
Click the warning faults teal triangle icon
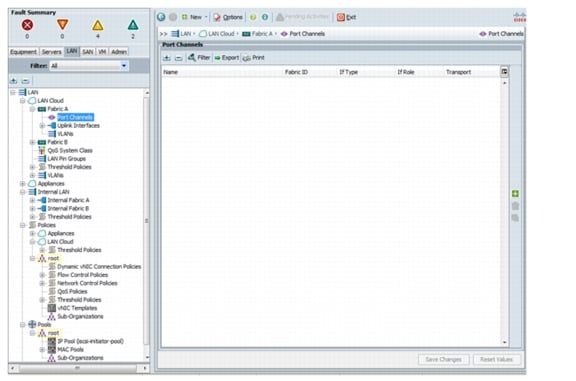(x=133, y=25)
